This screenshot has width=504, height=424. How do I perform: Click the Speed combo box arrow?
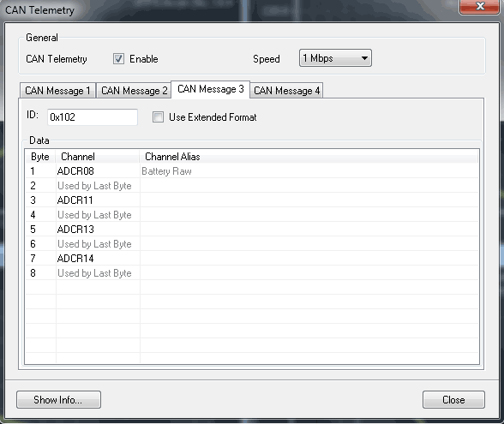(364, 58)
